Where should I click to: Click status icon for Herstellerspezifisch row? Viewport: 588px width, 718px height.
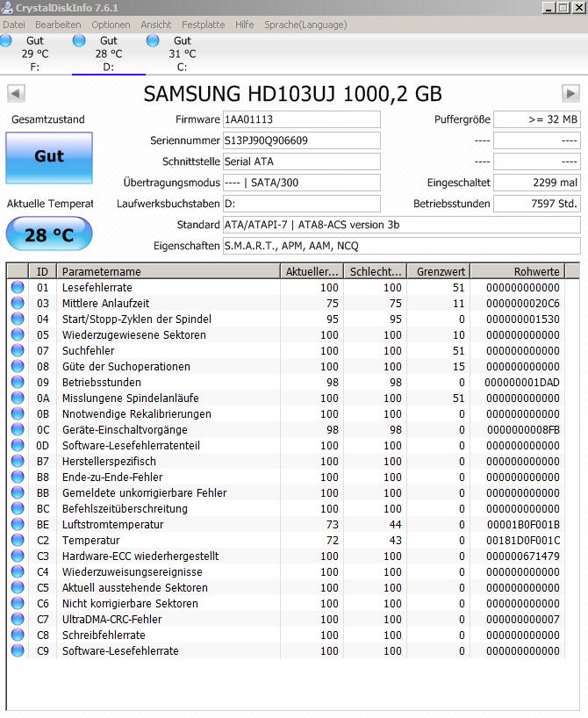click(x=18, y=461)
